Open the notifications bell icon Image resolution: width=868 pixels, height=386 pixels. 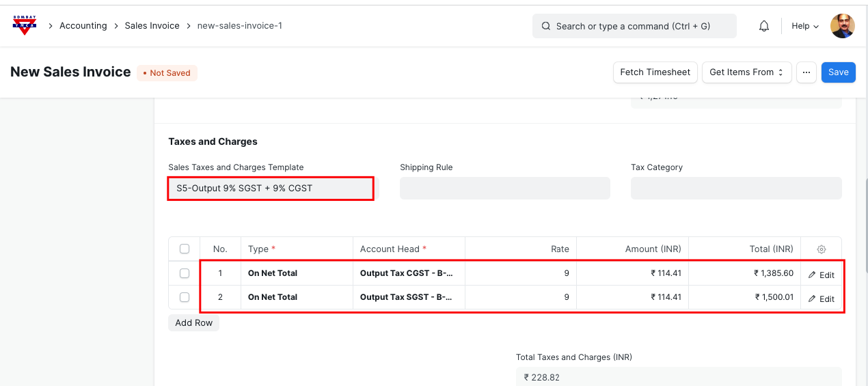click(x=764, y=26)
